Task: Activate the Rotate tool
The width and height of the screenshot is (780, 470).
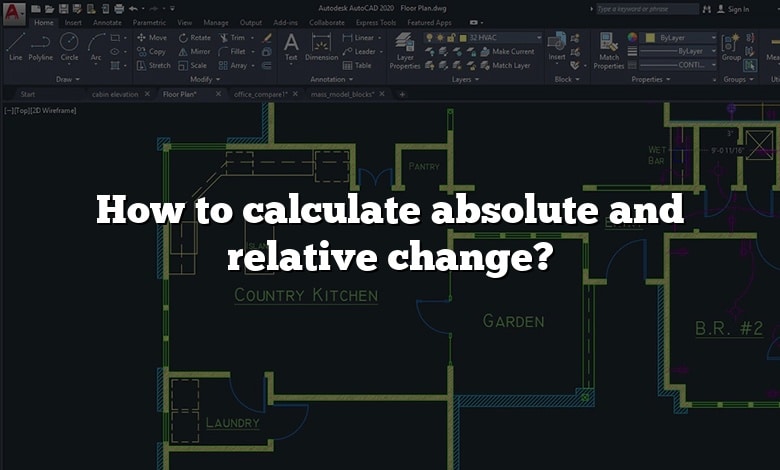Action: (195, 38)
